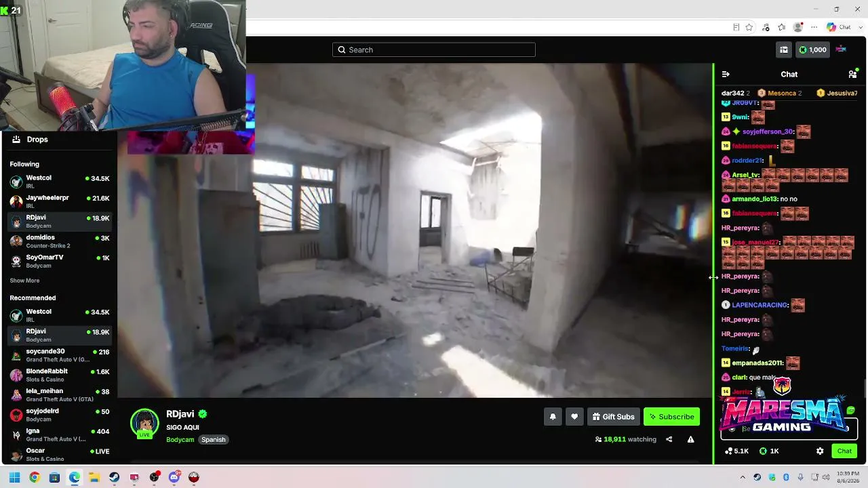Open the user profile avatar in Kick header
868x488 pixels.
pos(841,49)
